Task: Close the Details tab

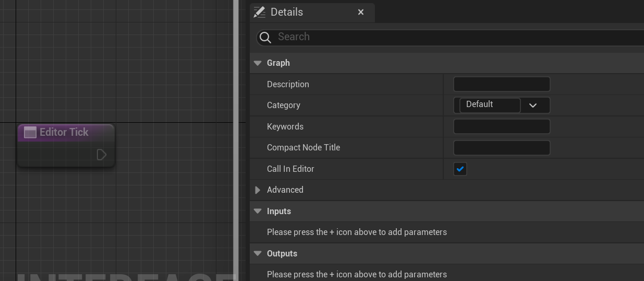Action: point(361,12)
